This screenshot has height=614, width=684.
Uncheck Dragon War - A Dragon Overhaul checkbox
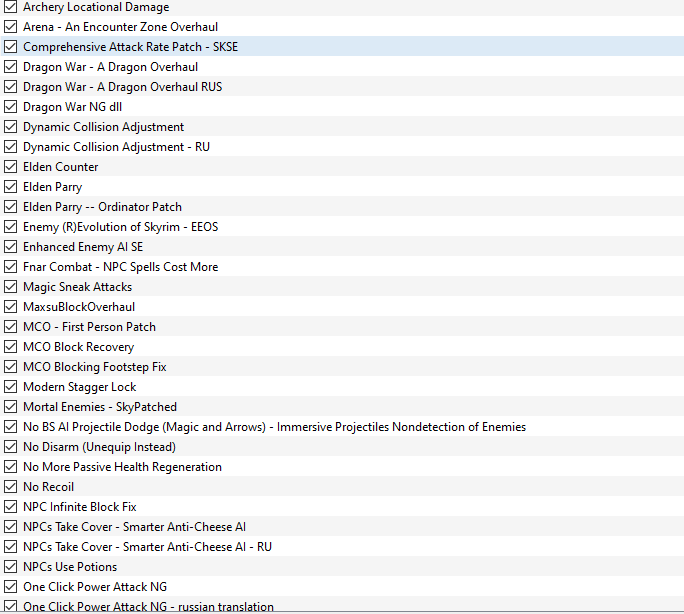(10, 67)
